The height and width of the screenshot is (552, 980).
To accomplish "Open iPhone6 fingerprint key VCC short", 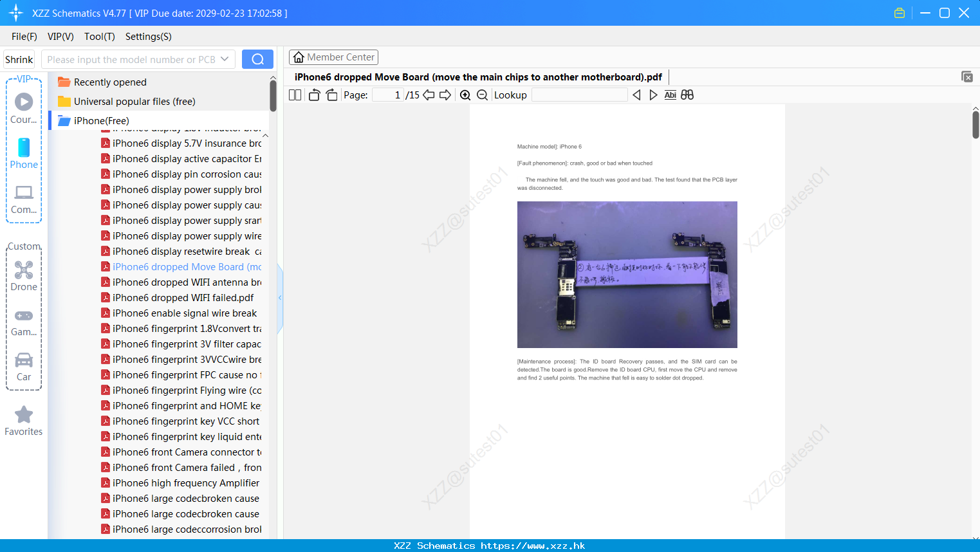I will coord(181,421).
